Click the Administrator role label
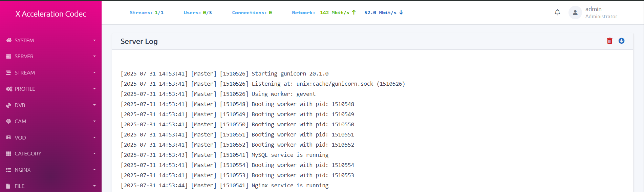The height and width of the screenshot is (192, 644). (x=601, y=17)
